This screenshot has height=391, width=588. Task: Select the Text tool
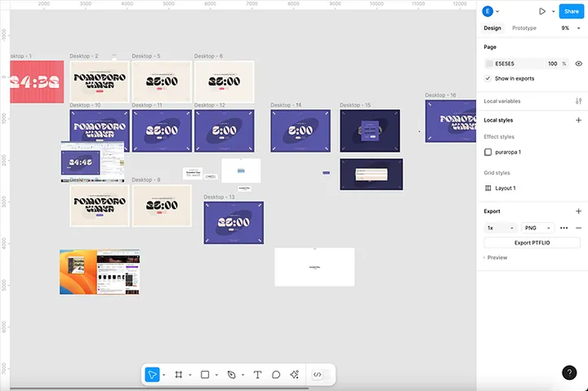258,375
